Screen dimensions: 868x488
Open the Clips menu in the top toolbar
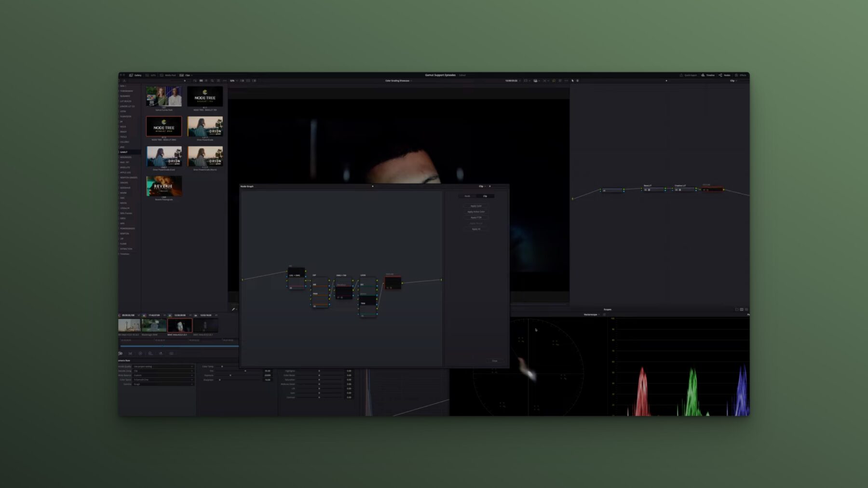pyautogui.click(x=189, y=75)
